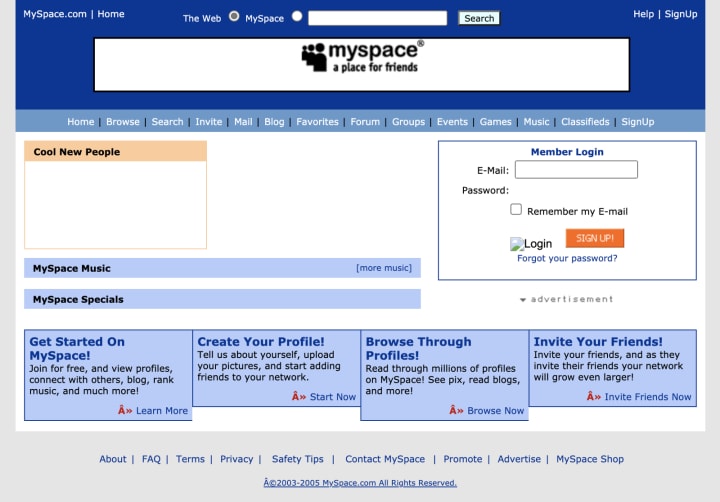This screenshot has width=720, height=502.
Task: Click the Browse Through Profiles! heading
Action: (418, 349)
